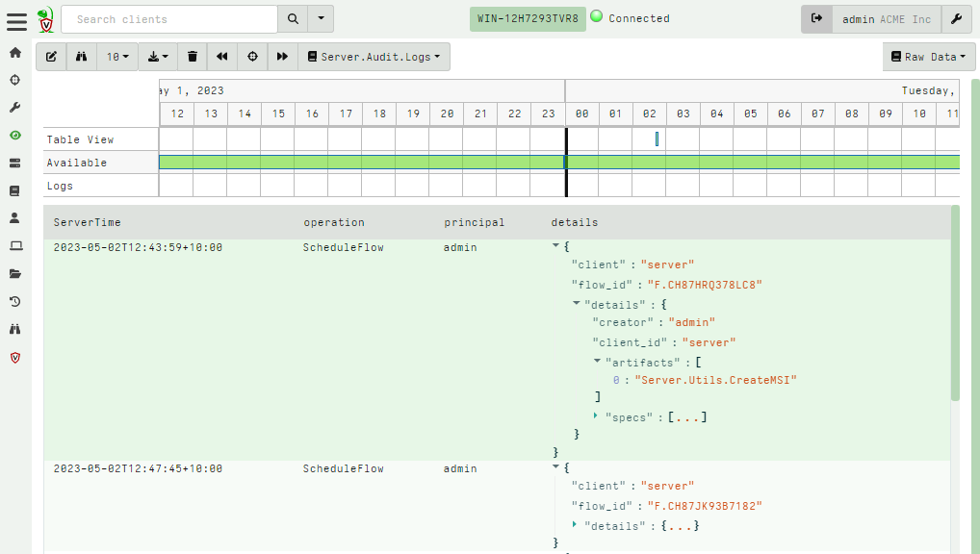Click the fast-forward timeline button

coord(282,57)
